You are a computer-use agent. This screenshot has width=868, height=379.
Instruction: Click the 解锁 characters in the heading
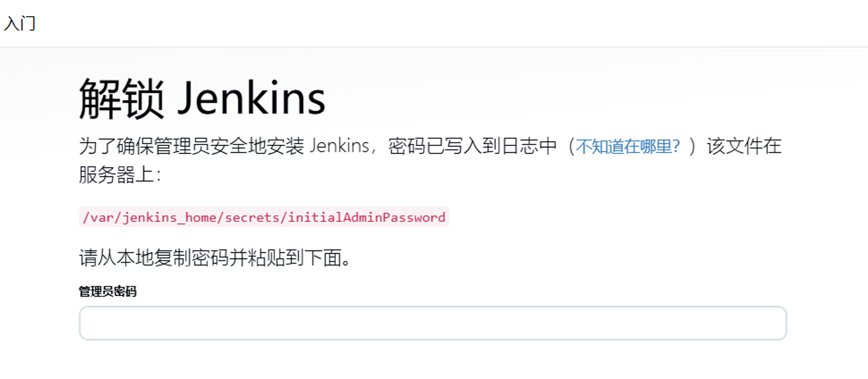tap(122, 98)
